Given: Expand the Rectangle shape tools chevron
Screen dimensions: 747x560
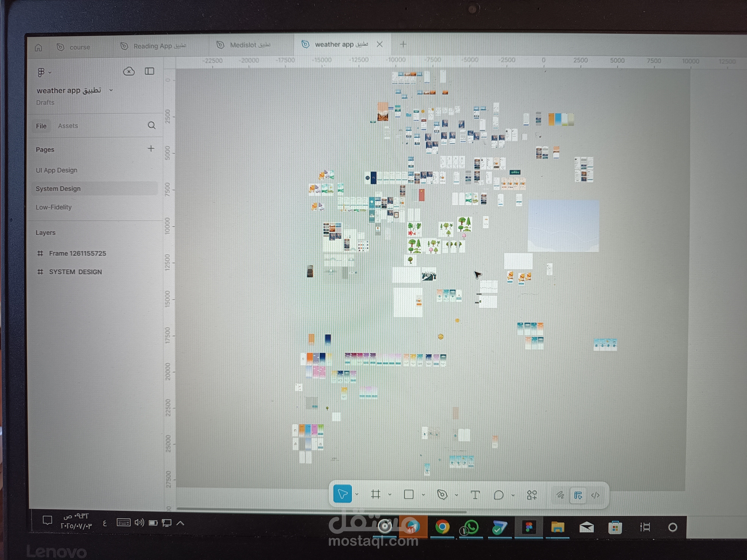Looking at the screenshot, I should [423, 495].
